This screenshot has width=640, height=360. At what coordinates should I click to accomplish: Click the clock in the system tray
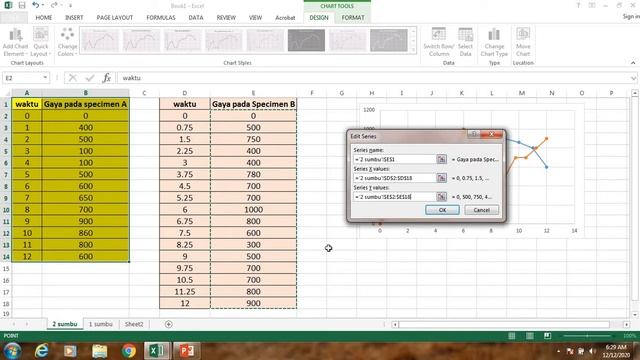(x=616, y=351)
